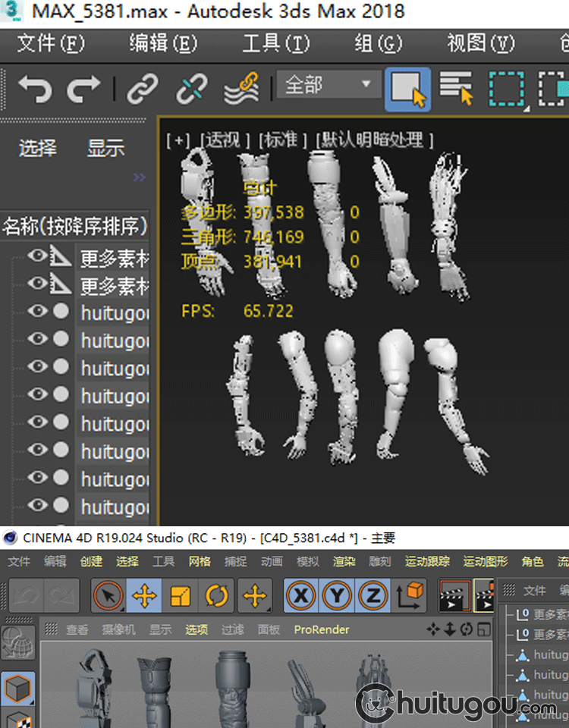569x728 pixels.
Task: Open the [+] viewport menu
Action: click(178, 140)
